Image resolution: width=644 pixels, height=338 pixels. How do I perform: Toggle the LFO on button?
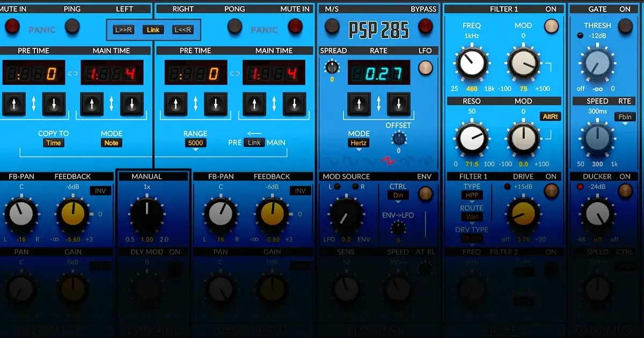426,67
